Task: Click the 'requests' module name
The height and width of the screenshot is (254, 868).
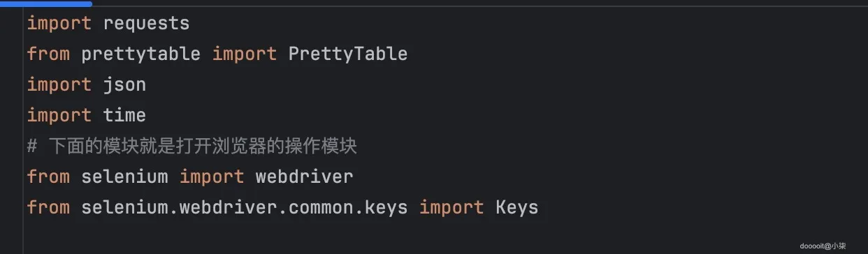Action: point(146,23)
